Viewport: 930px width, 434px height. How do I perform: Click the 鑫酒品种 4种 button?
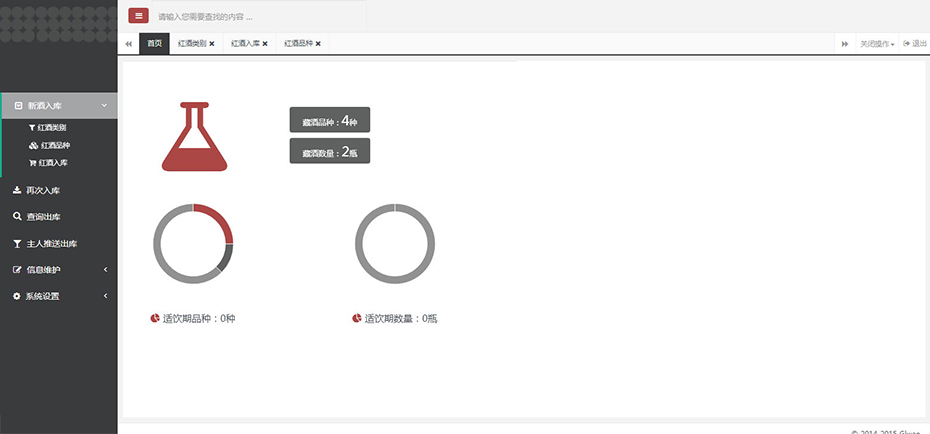point(330,121)
